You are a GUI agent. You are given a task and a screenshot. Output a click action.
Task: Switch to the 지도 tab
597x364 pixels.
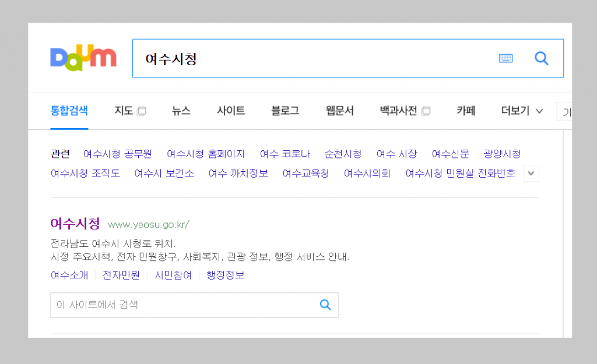124,111
